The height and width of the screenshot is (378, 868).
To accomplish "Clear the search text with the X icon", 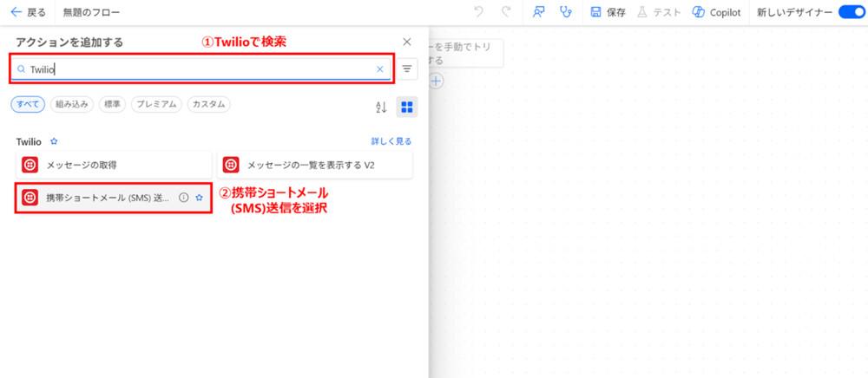I will click(x=380, y=69).
